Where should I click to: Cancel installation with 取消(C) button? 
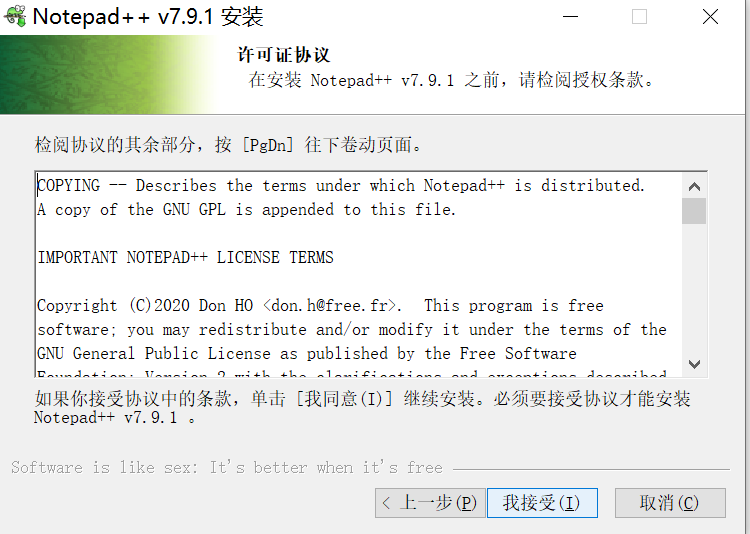pyautogui.click(x=670, y=503)
